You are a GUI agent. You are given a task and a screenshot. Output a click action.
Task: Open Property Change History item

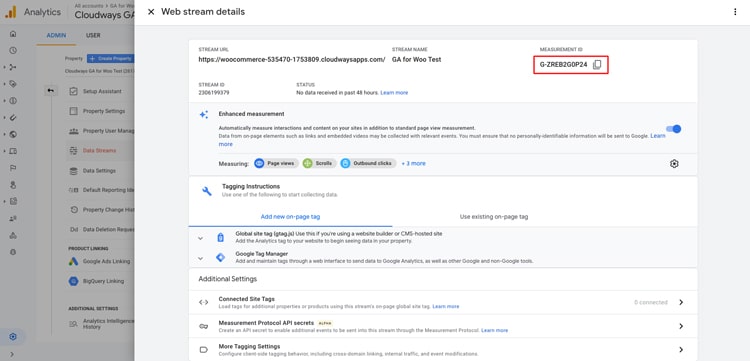(109, 210)
